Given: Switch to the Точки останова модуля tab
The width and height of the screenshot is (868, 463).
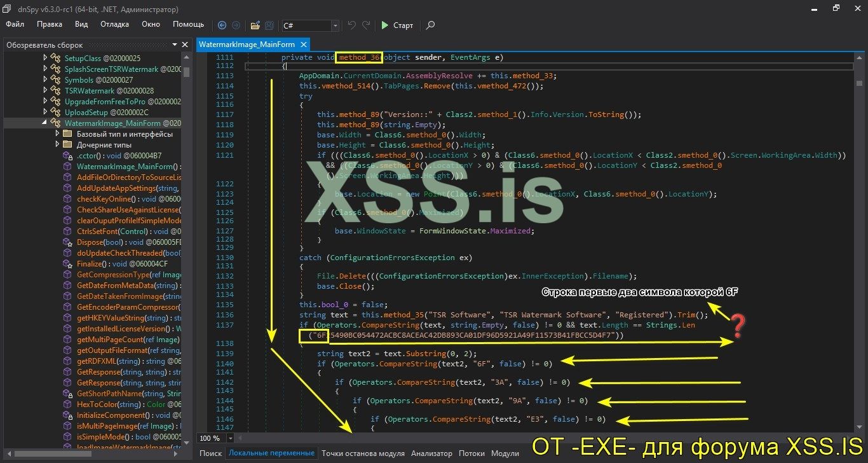Looking at the screenshot, I should [363, 453].
